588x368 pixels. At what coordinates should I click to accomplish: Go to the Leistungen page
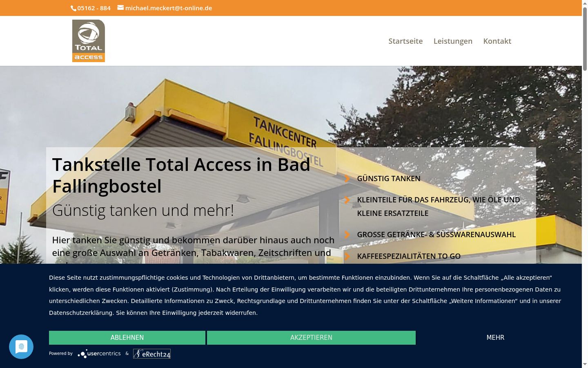453,41
